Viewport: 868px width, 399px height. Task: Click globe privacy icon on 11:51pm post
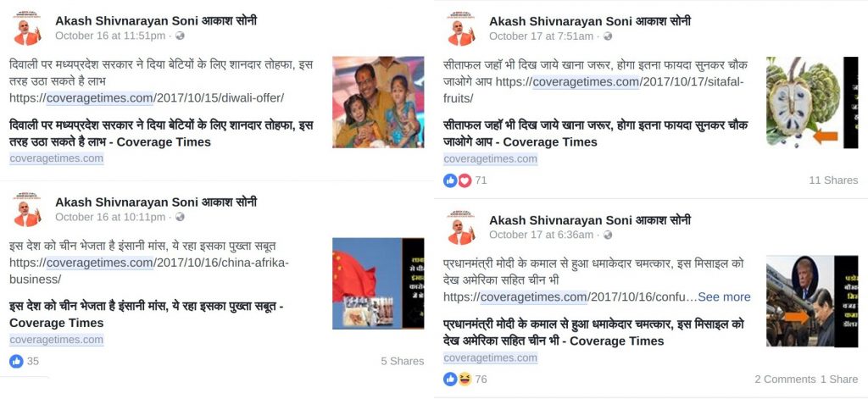pos(180,36)
